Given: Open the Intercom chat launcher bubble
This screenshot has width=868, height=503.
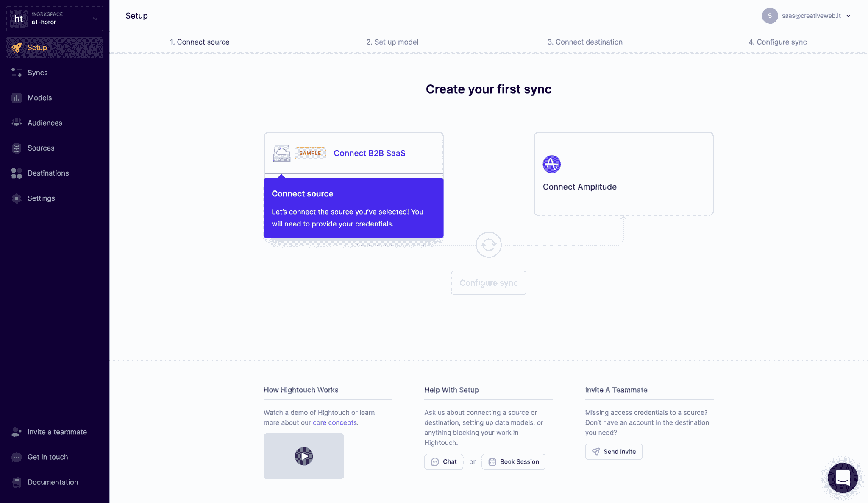Looking at the screenshot, I should (843, 478).
